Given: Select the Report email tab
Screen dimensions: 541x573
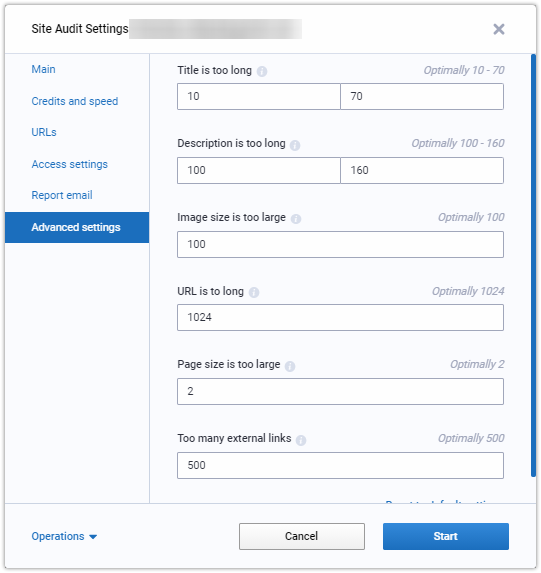Looking at the screenshot, I should coord(62,195).
